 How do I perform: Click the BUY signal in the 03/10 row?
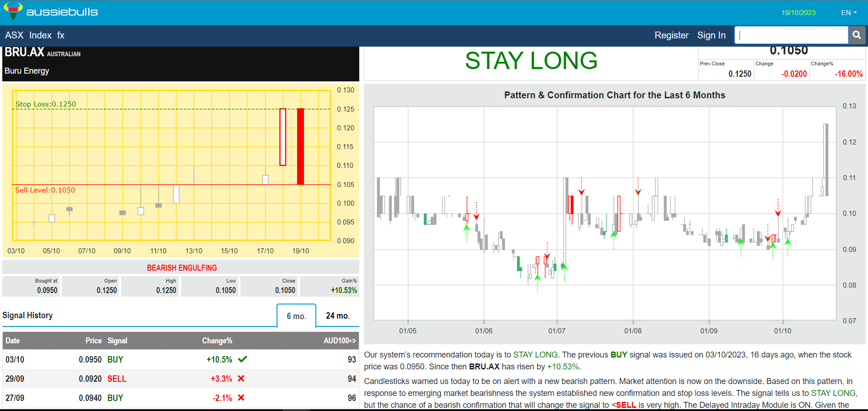point(115,360)
